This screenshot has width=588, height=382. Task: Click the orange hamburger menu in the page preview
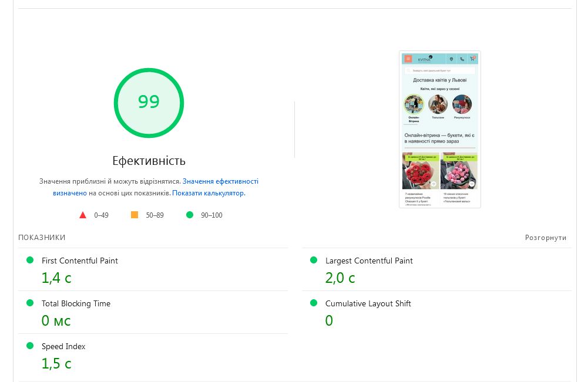coord(408,59)
